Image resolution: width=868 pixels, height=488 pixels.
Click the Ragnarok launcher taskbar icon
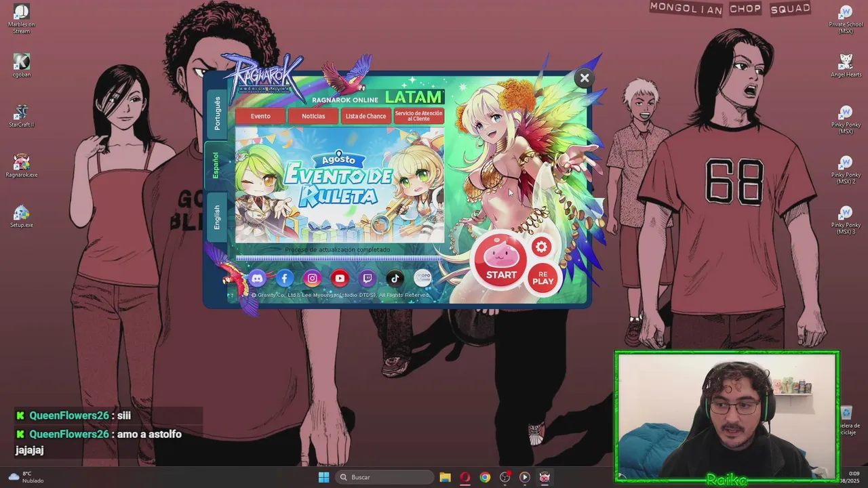545,477
